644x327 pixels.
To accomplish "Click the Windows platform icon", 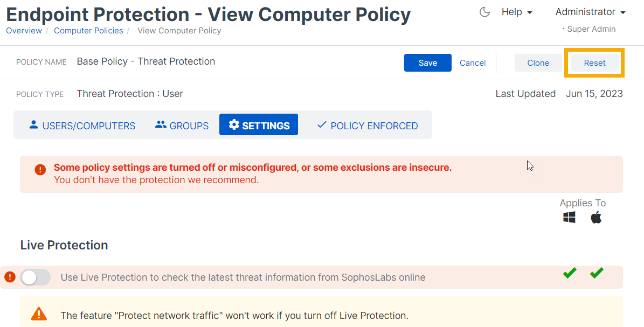I will (x=569, y=218).
